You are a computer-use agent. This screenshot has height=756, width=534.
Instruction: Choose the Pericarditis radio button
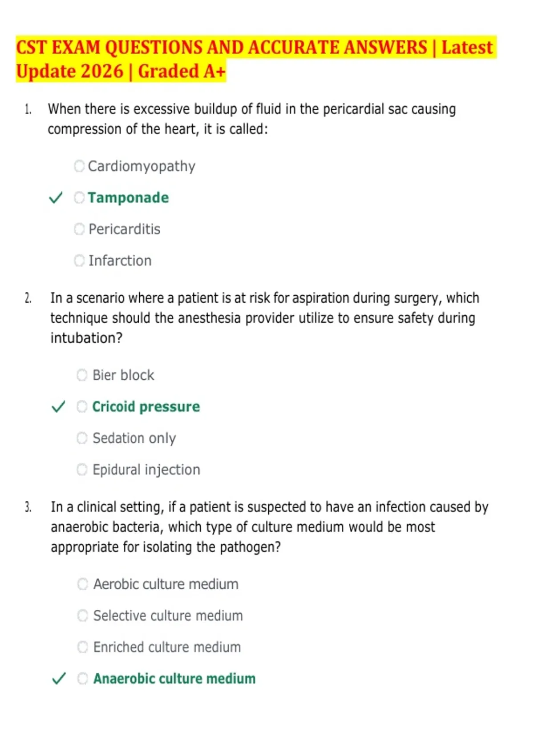pos(79,229)
